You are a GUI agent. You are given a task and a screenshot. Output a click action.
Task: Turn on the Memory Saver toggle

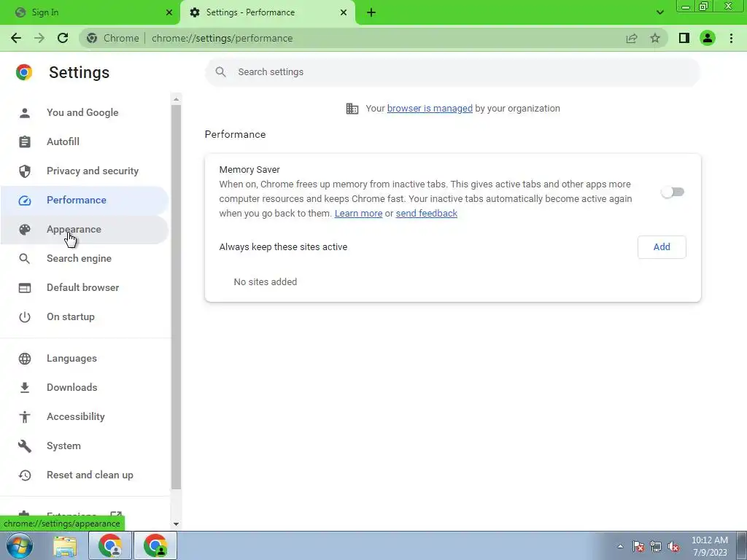coord(672,192)
